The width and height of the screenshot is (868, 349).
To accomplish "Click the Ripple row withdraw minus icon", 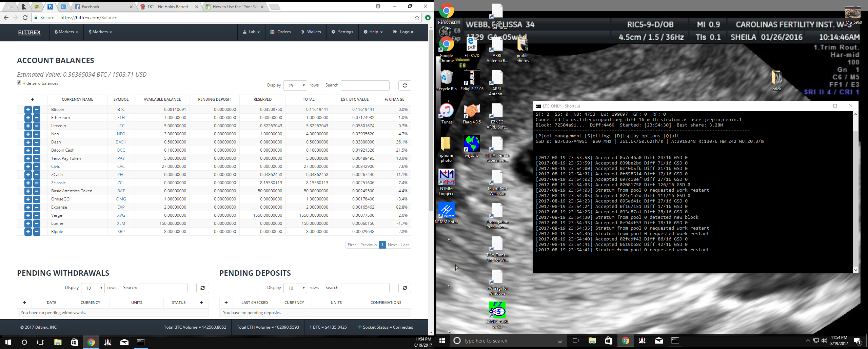I will coord(37,232).
